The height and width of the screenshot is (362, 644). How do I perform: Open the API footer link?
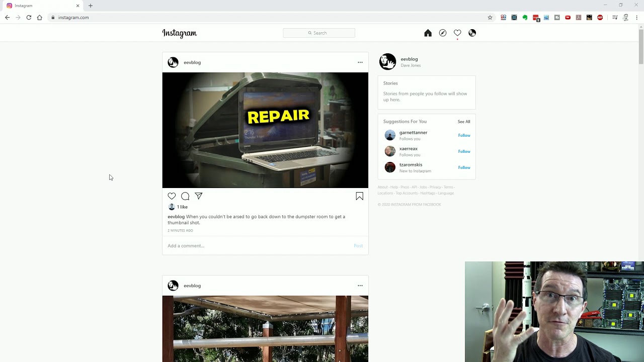tap(414, 187)
